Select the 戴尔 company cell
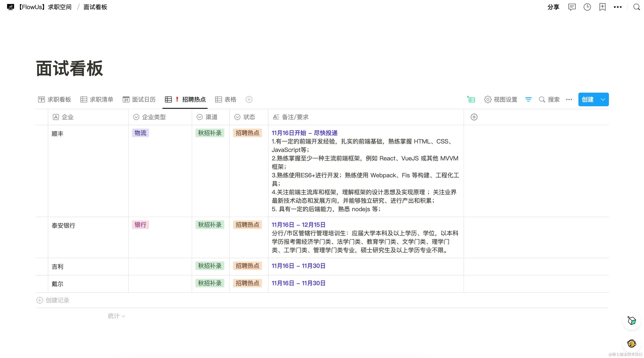This screenshot has width=644, height=358. tap(88, 284)
